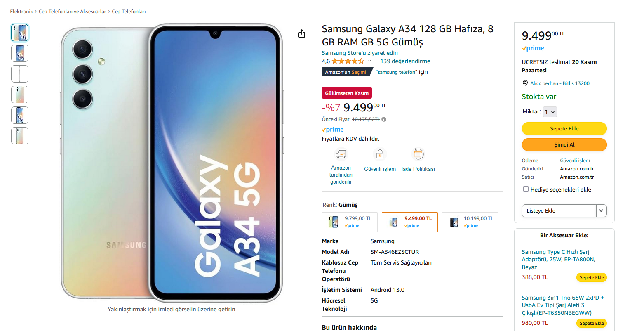Click the Güvenli işlem lock icon
This screenshot has width=644, height=331.
380,154
